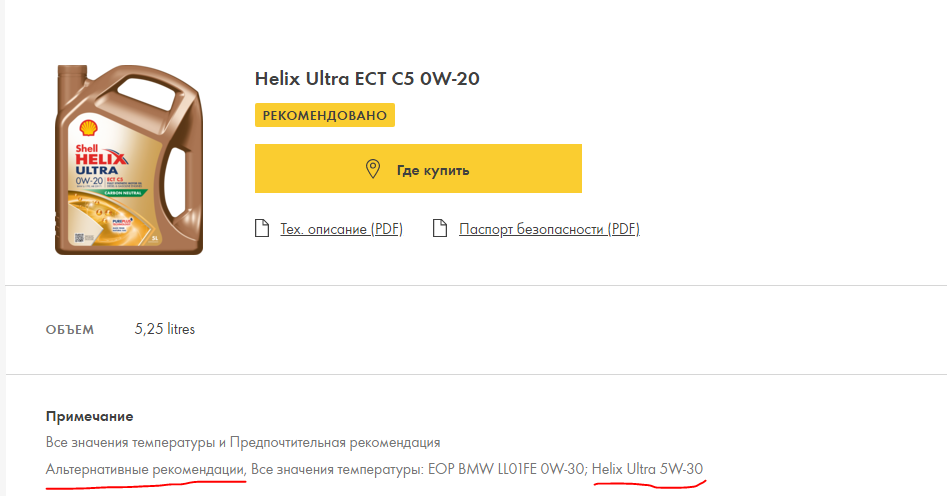947x496 pixels.
Task: Click the Helix Ultra ECT C5 0W-20 title
Action: 367,79
